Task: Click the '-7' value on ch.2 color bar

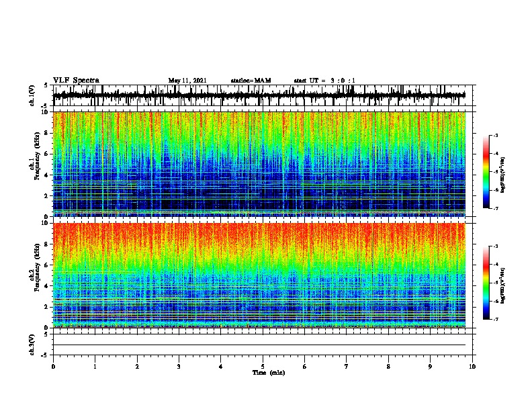Action: tap(495, 320)
